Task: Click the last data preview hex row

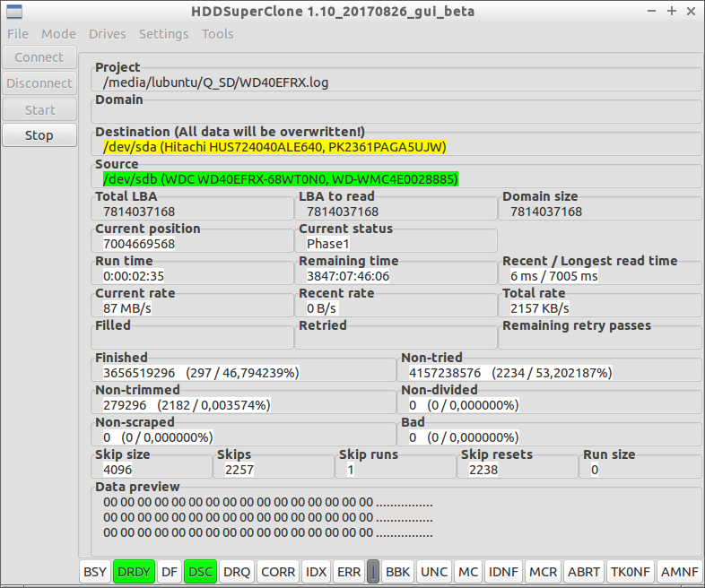Action: tap(268, 532)
